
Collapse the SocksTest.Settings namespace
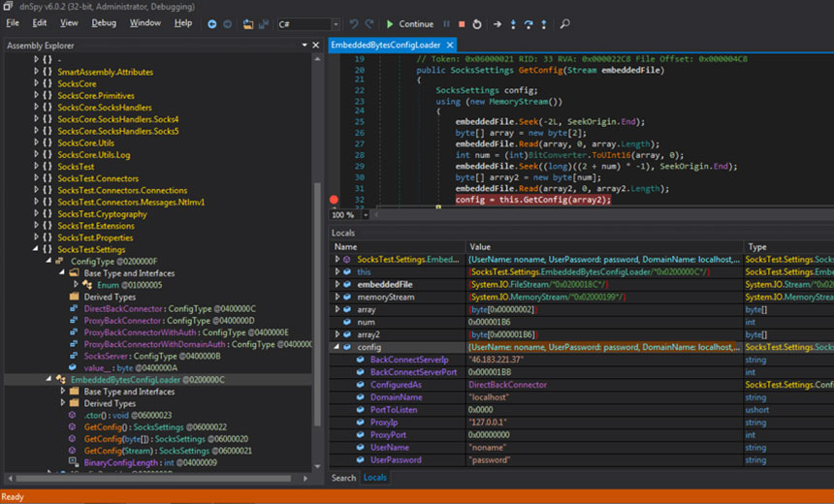click(x=36, y=249)
